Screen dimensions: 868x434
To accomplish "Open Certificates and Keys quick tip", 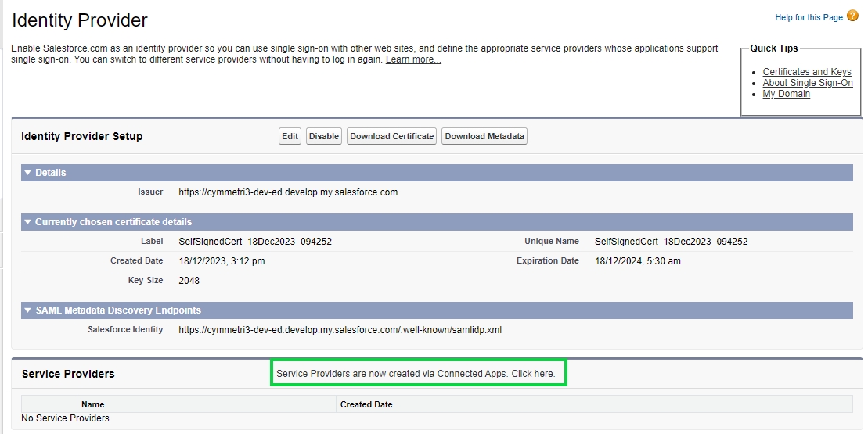I will 807,72.
